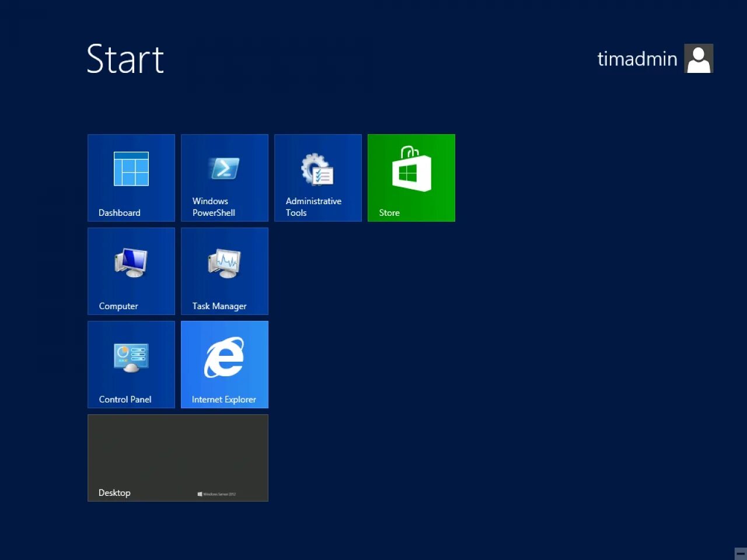This screenshot has width=747, height=560.
Task: Launch Windows PowerShell
Action: 224,175
